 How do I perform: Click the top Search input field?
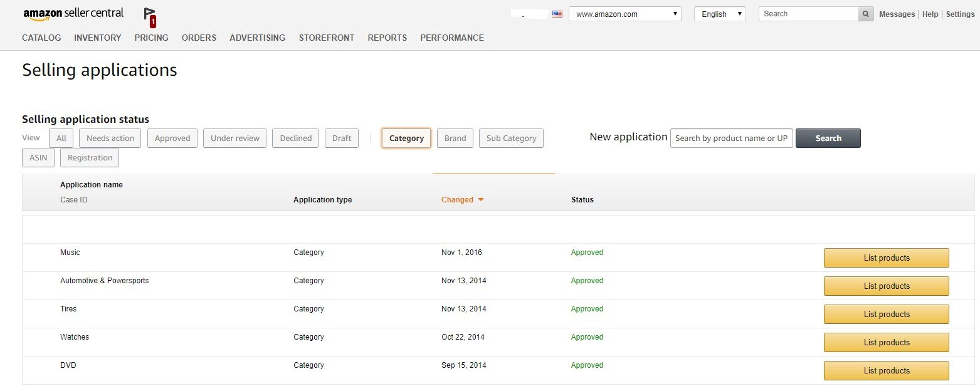point(808,14)
